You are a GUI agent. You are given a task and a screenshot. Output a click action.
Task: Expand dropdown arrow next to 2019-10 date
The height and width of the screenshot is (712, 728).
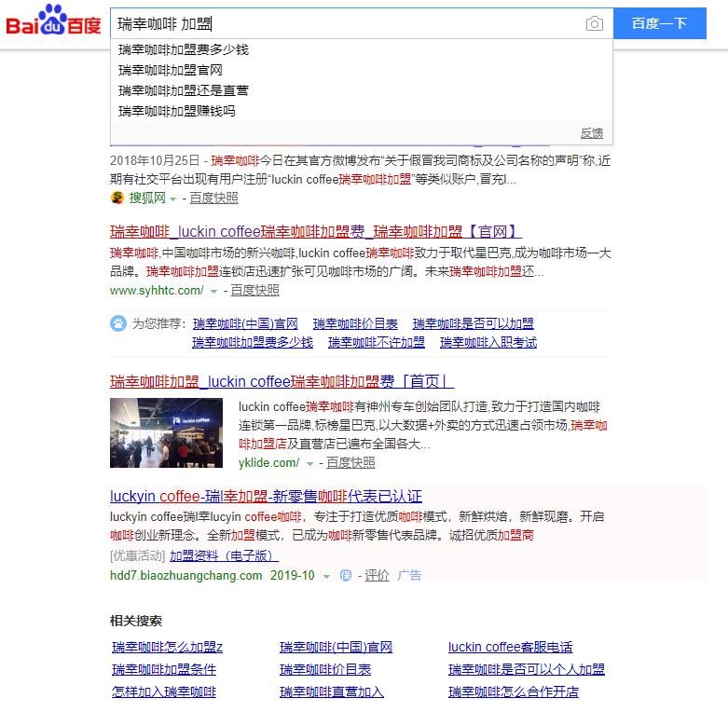pos(326,577)
